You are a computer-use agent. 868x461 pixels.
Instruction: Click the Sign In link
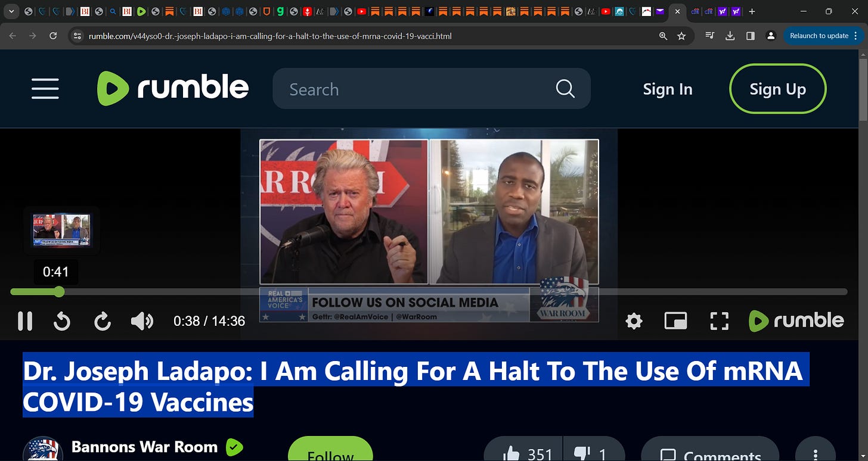click(x=668, y=89)
